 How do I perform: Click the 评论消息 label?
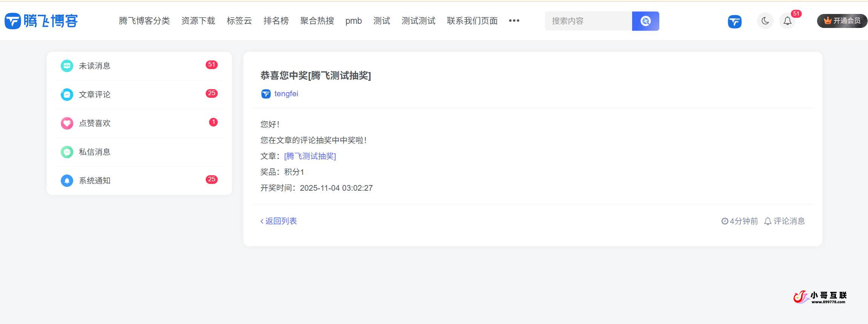point(789,221)
